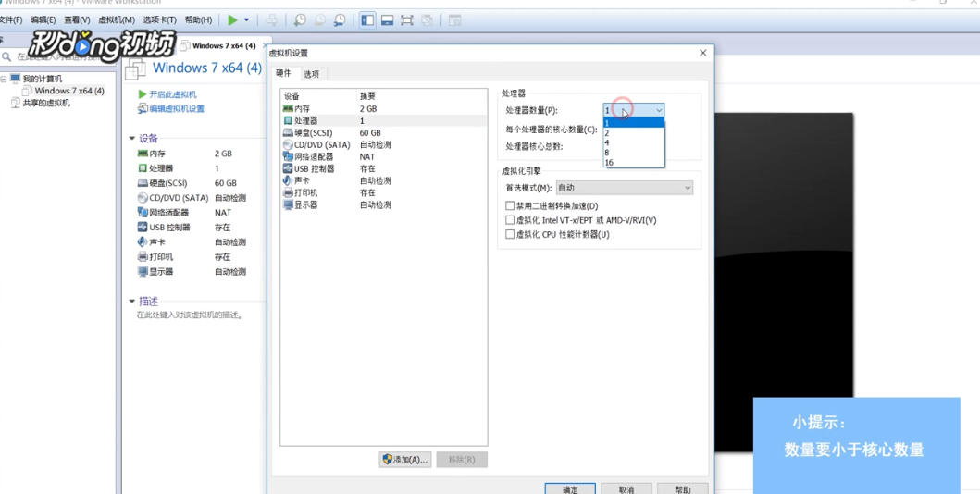
Task: Click the 开启此虚拟机 link
Action: click(172, 94)
